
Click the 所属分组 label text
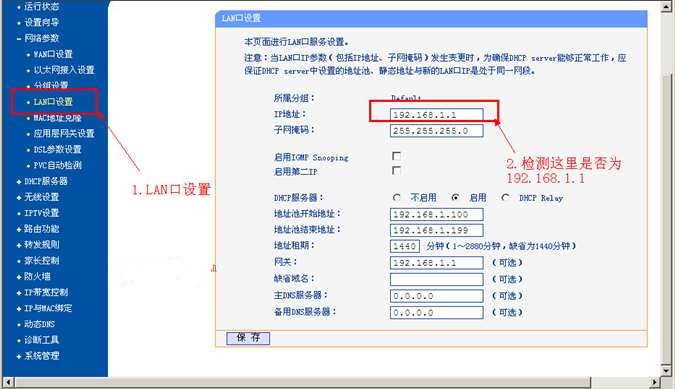[x=294, y=98]
